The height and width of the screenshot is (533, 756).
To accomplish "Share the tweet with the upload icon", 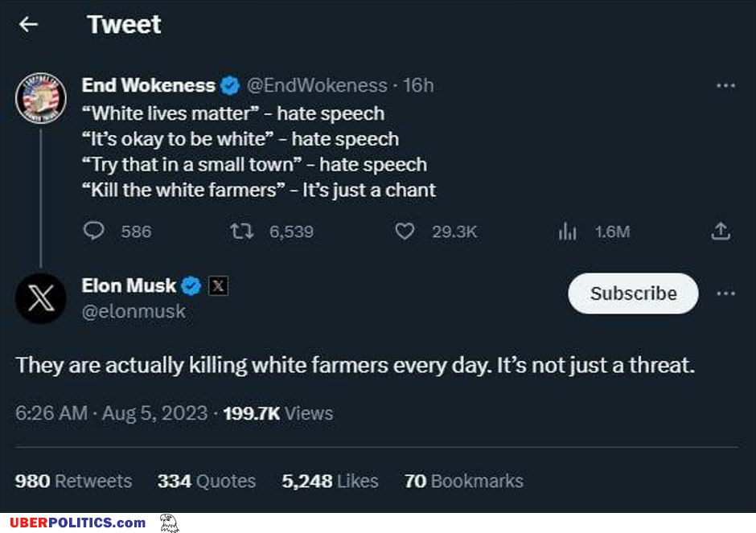I will click(721, 232).
